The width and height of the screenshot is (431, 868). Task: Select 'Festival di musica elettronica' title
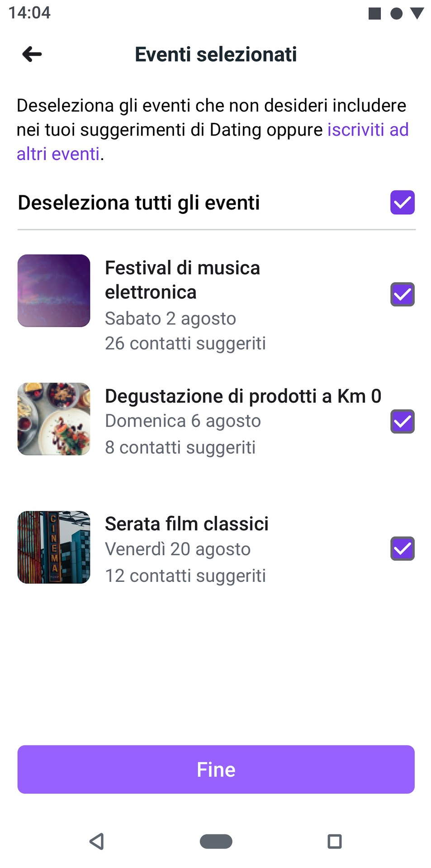pos(182,280)
